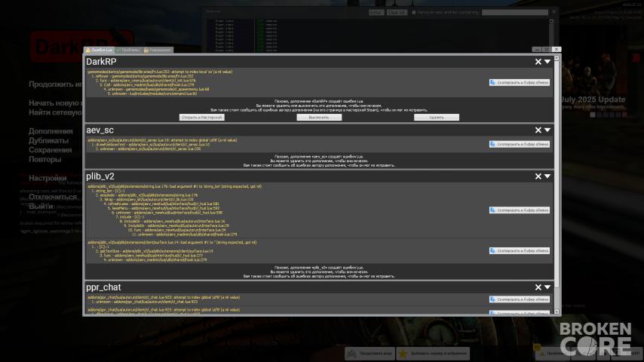Open Проблемы warning button in bottom bar

click(551, 354)
